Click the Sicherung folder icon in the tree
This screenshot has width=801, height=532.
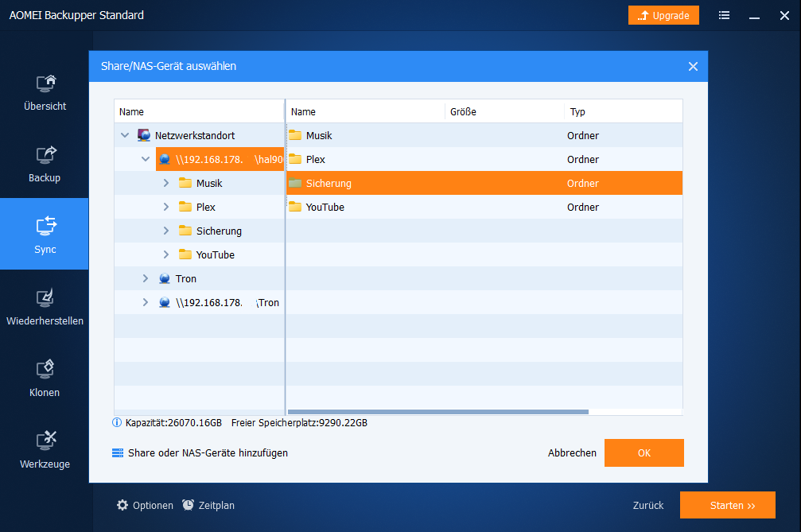(185, 231)
